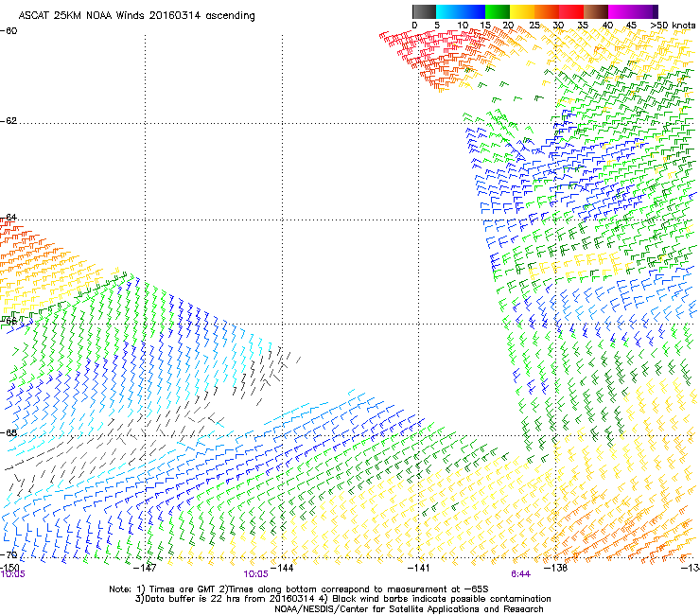Click the legend tick label '40'
700x615 pixels.
607,26
